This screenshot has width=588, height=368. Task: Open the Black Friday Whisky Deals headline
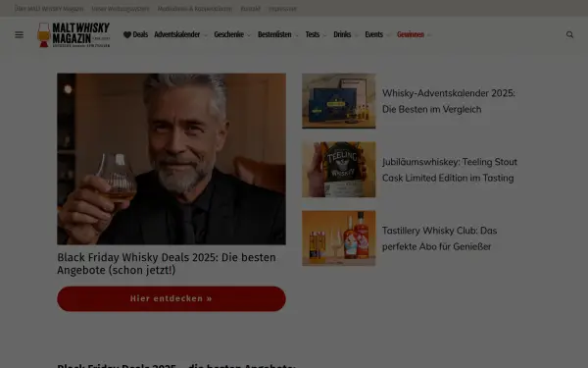(x=167, y=264)
